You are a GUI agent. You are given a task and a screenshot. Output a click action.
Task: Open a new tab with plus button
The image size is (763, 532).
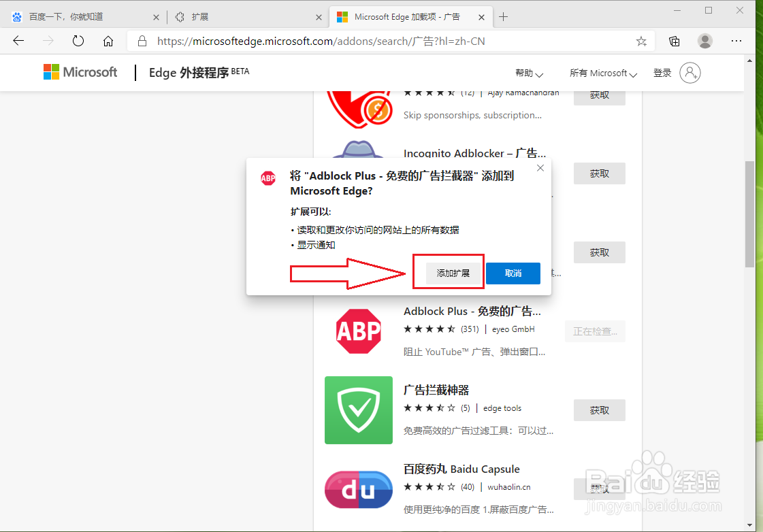tap(503, 17)
